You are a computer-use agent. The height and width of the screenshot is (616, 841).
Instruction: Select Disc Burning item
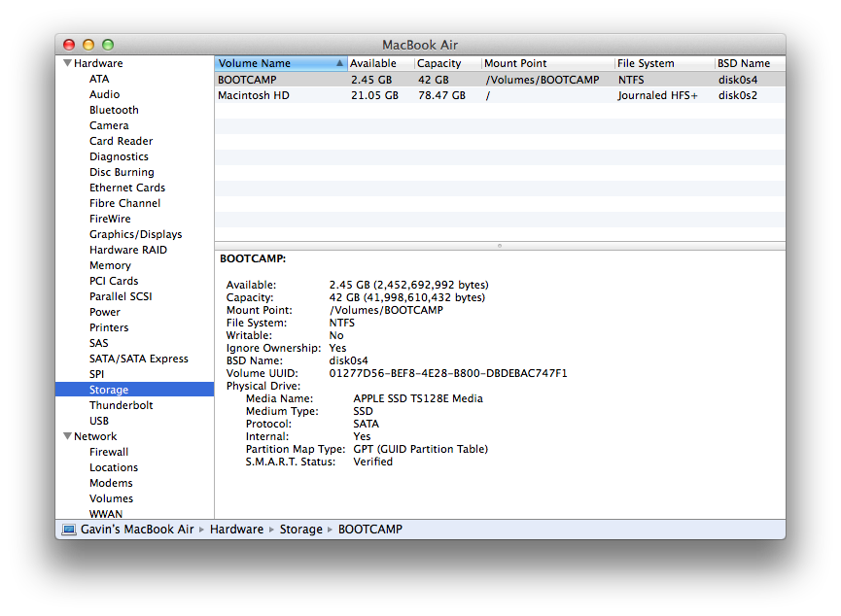click(x=122, y=172)
